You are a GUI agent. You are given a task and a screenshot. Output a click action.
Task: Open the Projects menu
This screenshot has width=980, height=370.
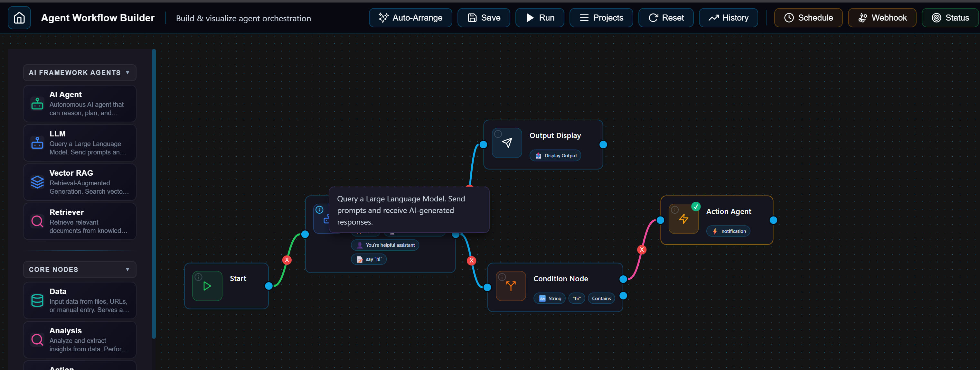(601, 17)
